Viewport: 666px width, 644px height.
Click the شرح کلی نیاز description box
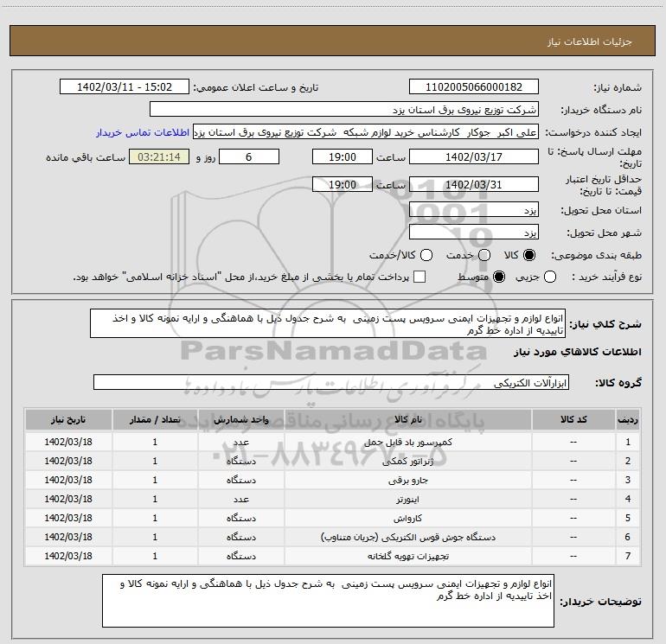click(328, 324)
